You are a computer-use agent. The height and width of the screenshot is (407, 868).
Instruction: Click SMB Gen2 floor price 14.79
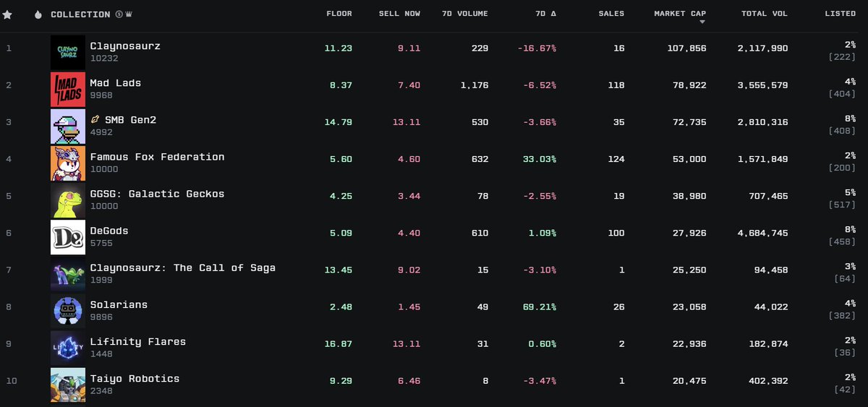click(339, 122)
